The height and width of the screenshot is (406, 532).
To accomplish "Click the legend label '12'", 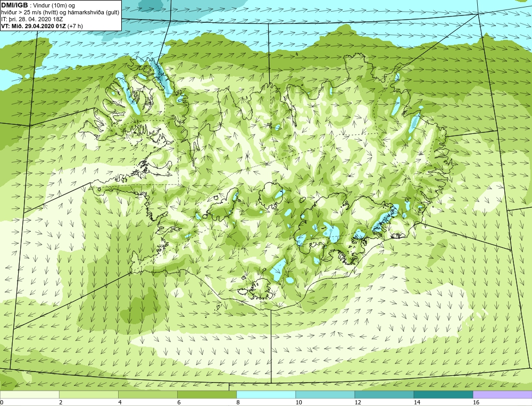I will (x=358, y=402).
